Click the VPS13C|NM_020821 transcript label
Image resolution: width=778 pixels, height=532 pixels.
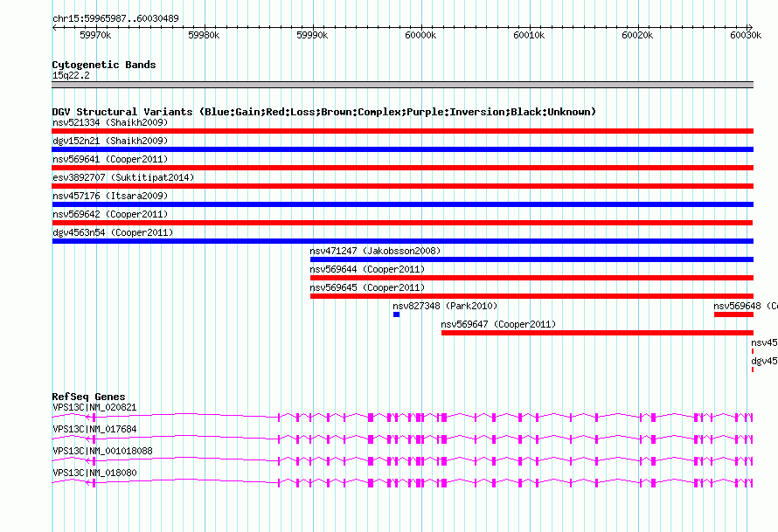click(94, 408)
